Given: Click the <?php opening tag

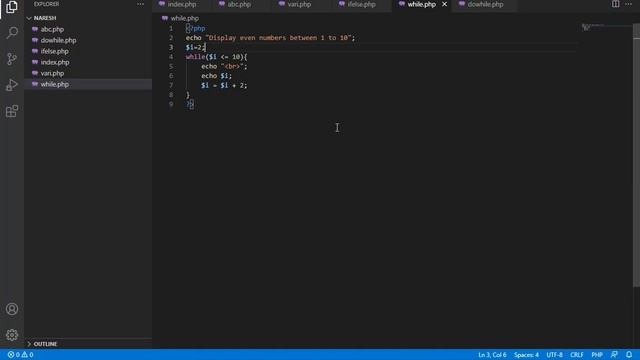Looking at the screenshot, I should pos(196,28).
